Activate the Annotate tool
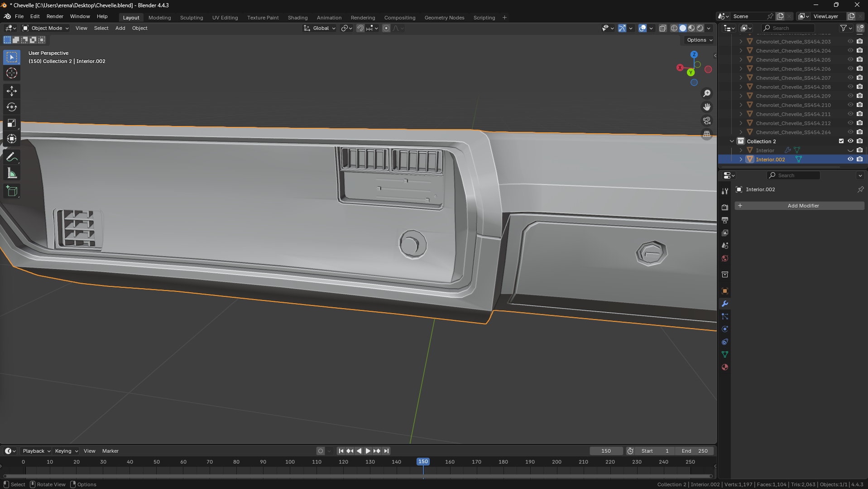The image size is (868, 489). pos(12,157)
